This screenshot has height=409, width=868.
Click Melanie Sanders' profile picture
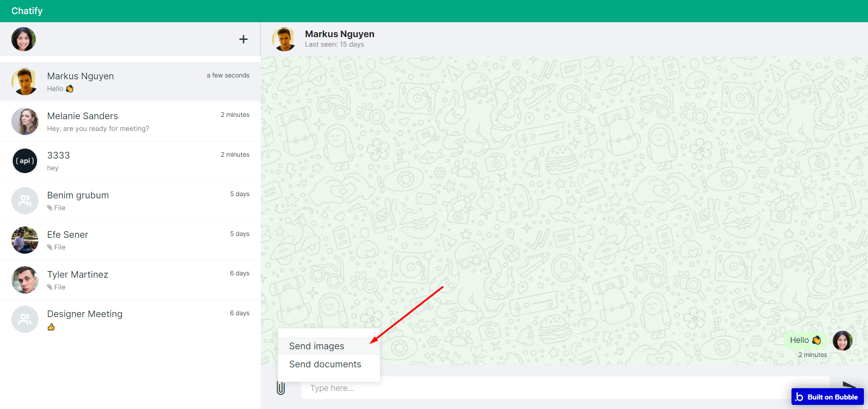pos(24,121)
